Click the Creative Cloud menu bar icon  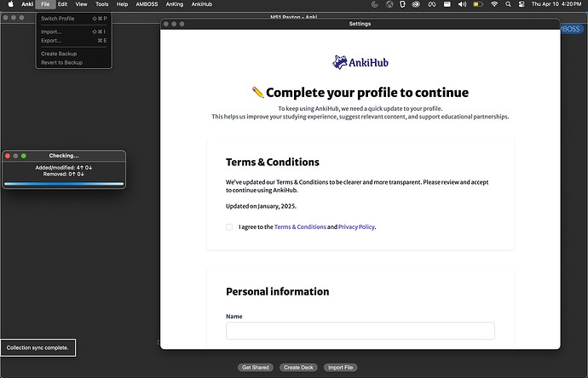(x=416, y=4)
